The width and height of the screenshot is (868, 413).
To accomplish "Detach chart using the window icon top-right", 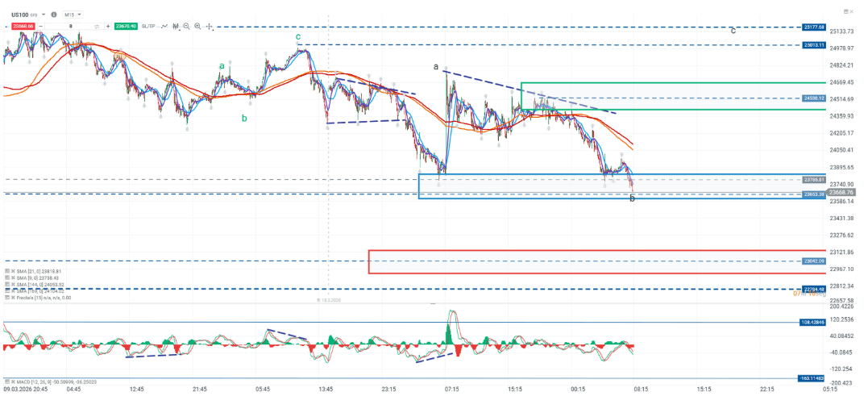I will pyautogui.click(x=847, y=10).
